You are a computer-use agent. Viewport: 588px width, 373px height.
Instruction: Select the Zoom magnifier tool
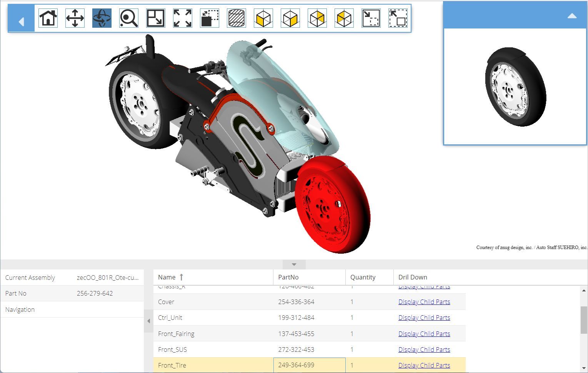click(x=129, y=18)
